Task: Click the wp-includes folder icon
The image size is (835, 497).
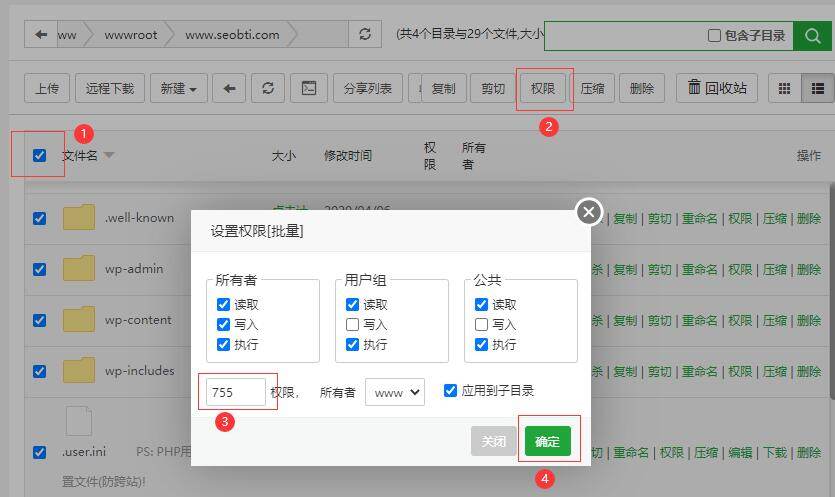Action: [x=79, y=370]
